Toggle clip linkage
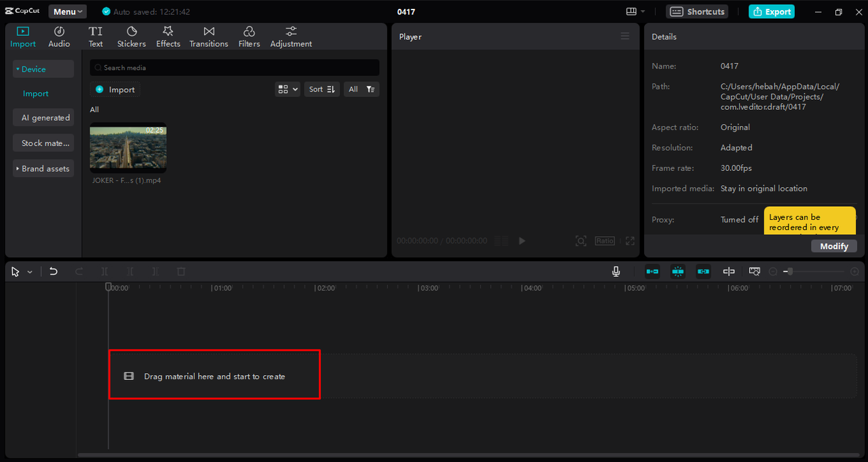Screen dimensions: 868x462 (x=703, y=271)
